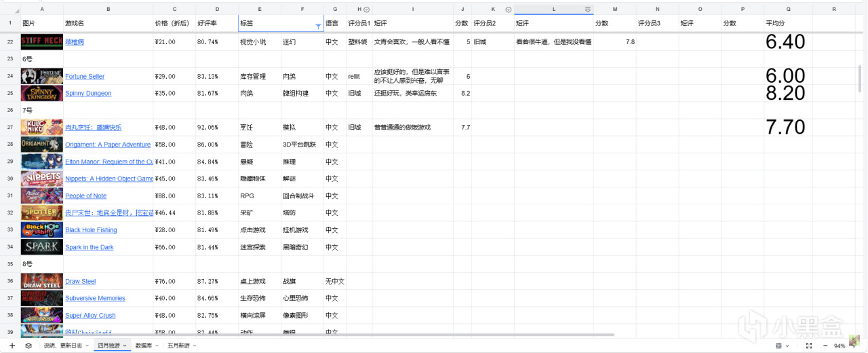Open the Fortune Seller link
The height and width of the screenshot is (353, 868).
click(85, 77)
